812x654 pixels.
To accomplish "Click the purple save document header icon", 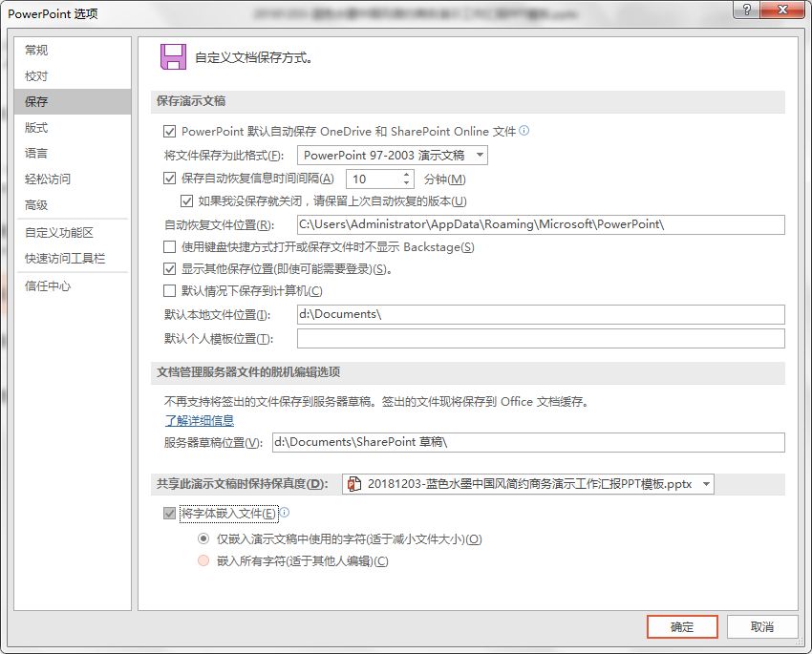I will (x=172, y=57).
